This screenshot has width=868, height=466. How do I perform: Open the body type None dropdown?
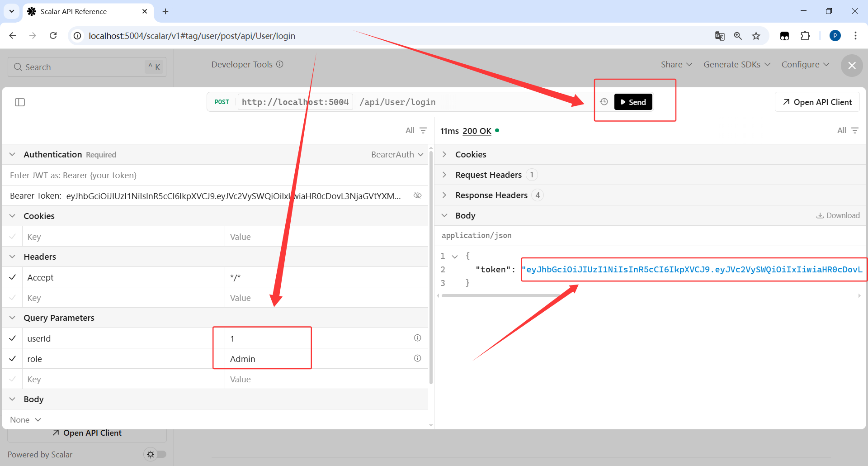tap(26, 420)
